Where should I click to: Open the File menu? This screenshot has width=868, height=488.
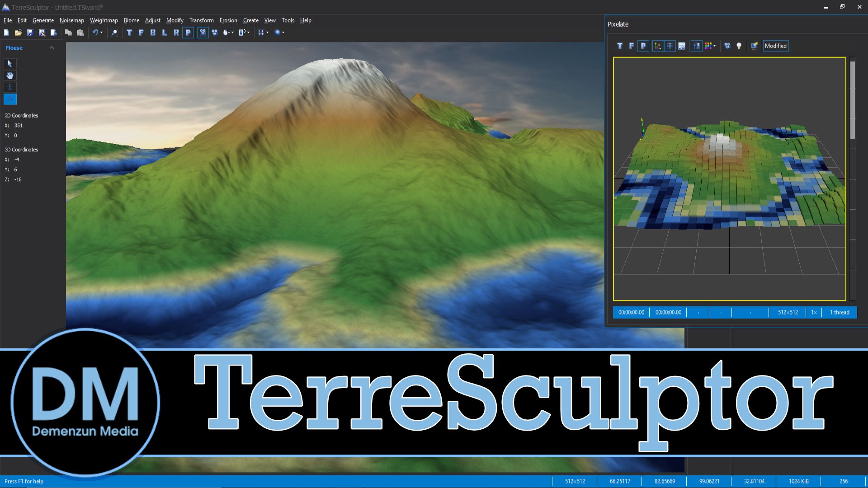[8, 20]
